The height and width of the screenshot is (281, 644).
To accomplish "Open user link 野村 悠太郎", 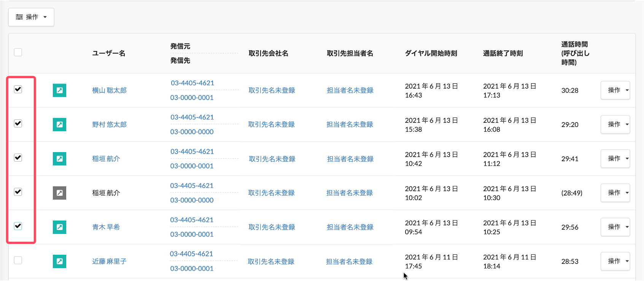I will click(109, 124).
